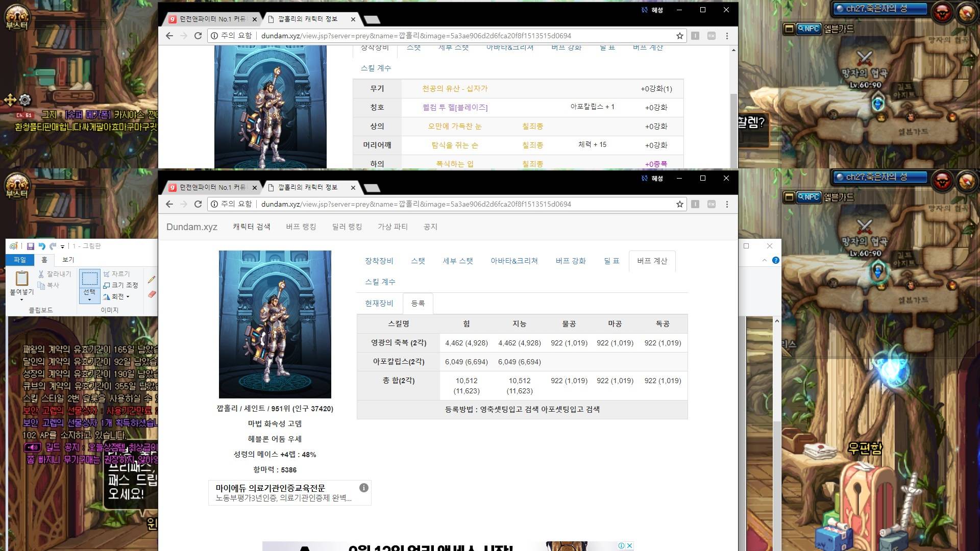Click Paint's redo arrow icon
The width and height of the screenshot is (980, 551).
53,246
